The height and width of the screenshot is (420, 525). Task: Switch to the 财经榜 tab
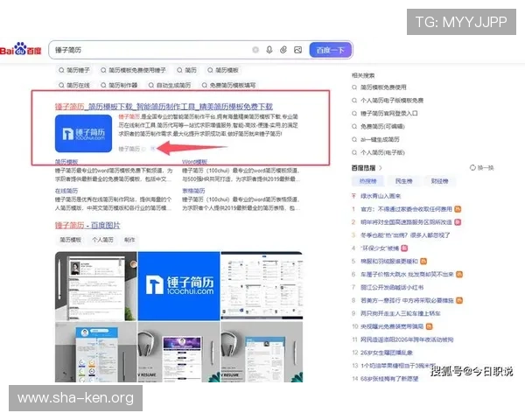point(439,181)
